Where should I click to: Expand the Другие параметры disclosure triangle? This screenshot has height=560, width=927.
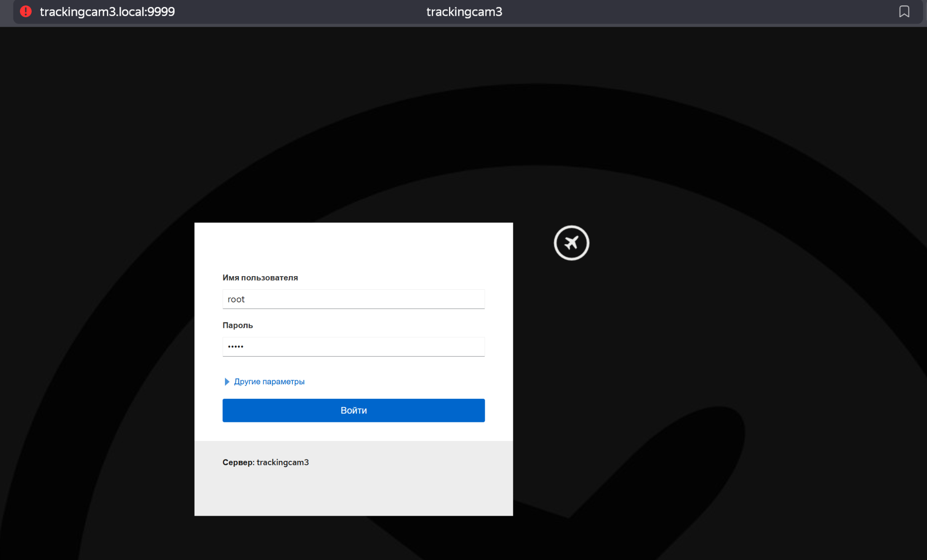point(227,382)
